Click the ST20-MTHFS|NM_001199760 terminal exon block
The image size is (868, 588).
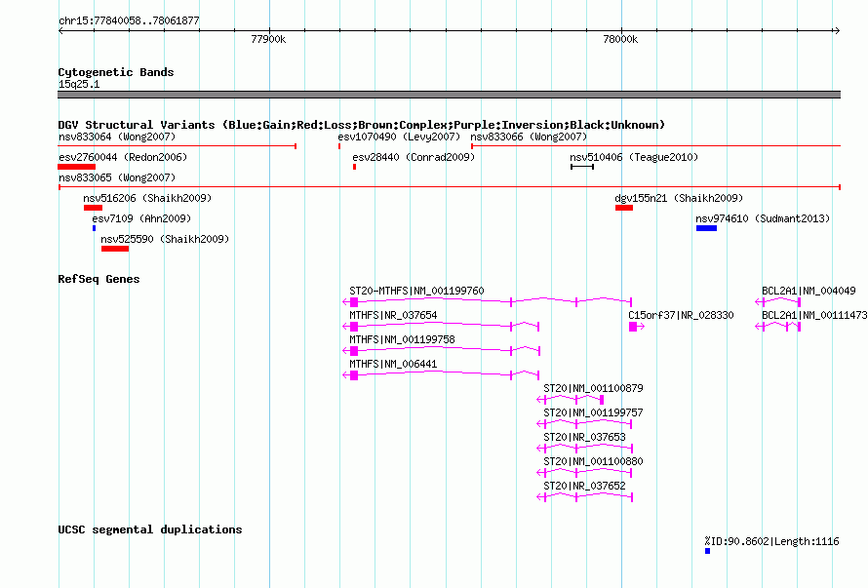(x=354, y=302)
